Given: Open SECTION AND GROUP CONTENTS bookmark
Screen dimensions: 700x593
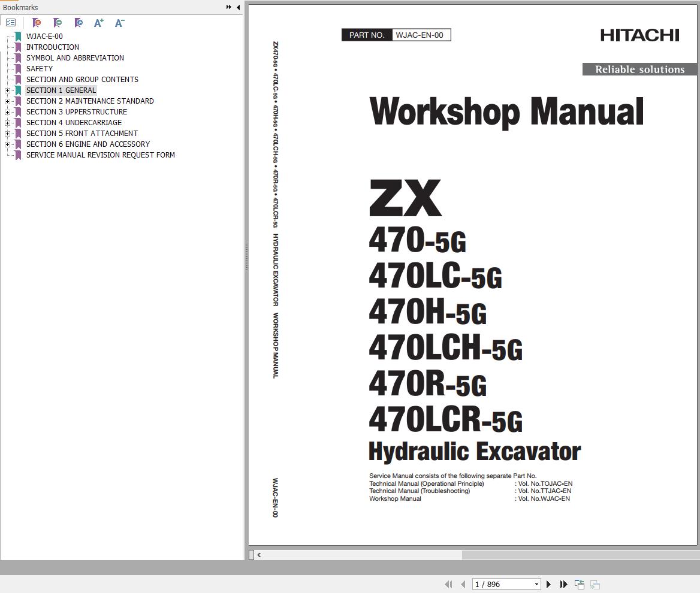Looking at the screenshot, I should (x=82, y=79).
